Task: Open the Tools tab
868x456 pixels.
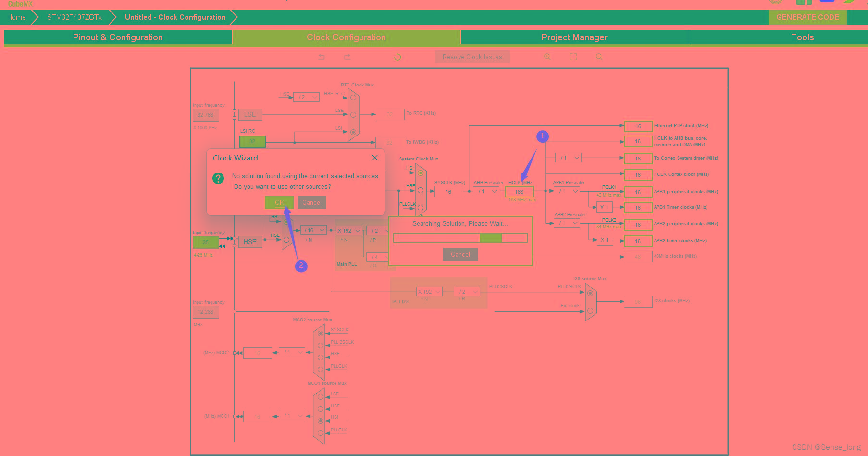Action: (x=803, y=37)
